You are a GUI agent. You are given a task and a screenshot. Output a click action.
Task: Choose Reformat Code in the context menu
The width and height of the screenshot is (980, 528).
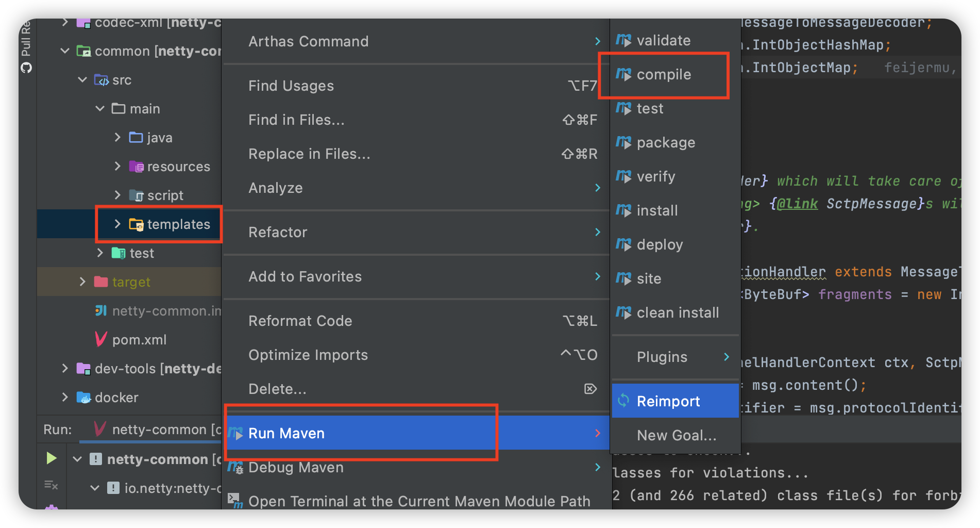click(300, 321)
